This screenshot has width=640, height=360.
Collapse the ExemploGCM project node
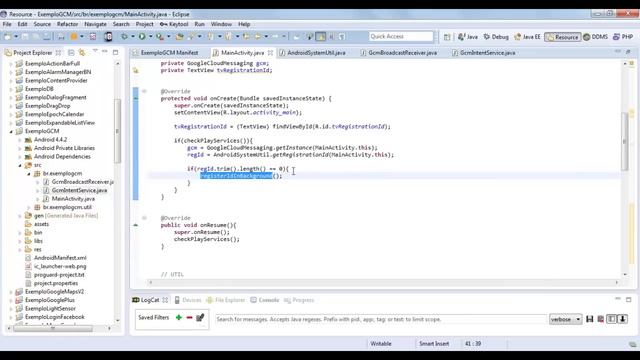tap(11, 131)
